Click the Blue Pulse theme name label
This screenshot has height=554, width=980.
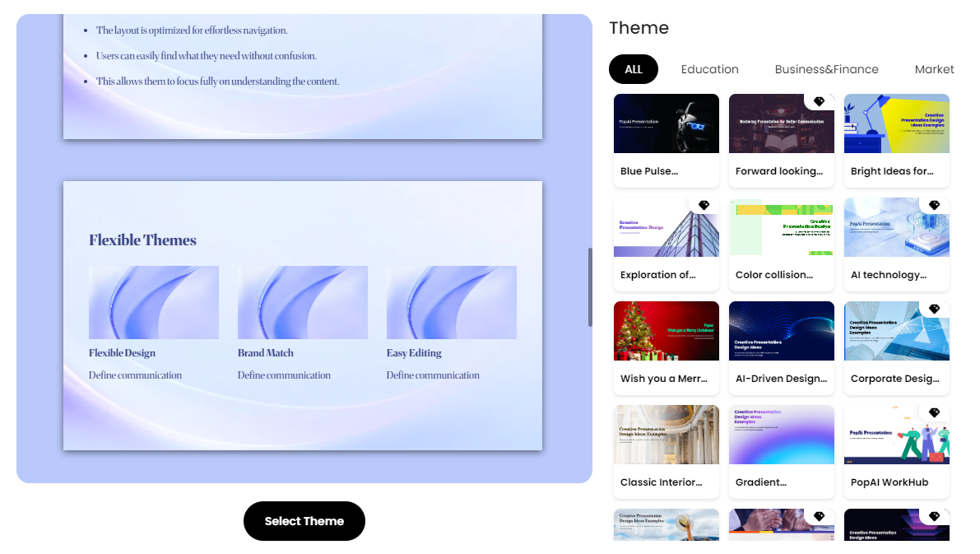click(x=648, y=170)
